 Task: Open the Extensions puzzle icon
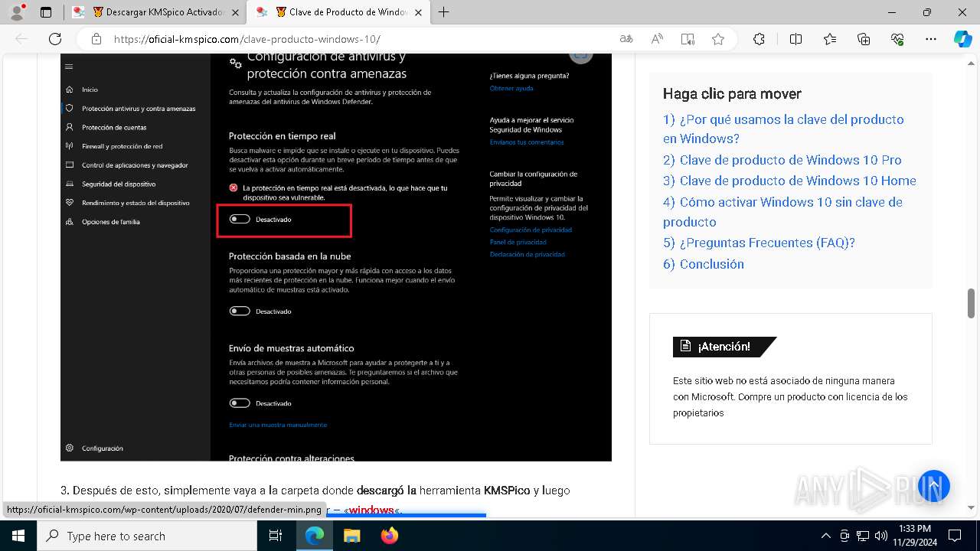(759, 39)
